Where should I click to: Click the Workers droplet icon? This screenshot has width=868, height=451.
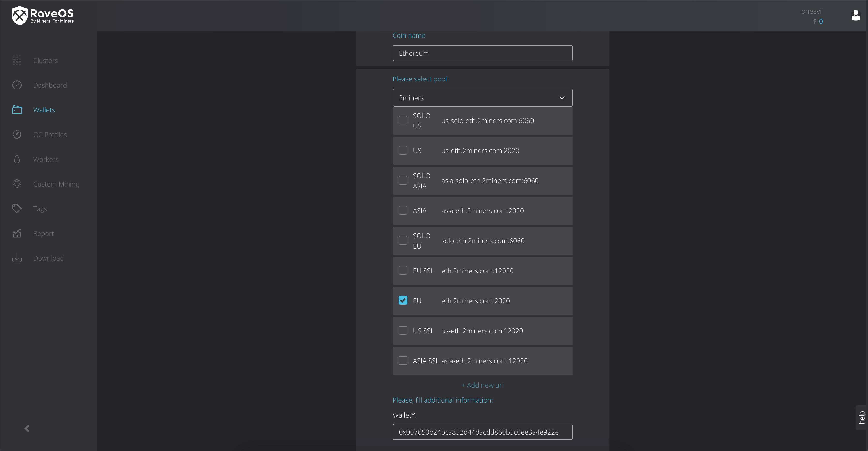[17, 159]
